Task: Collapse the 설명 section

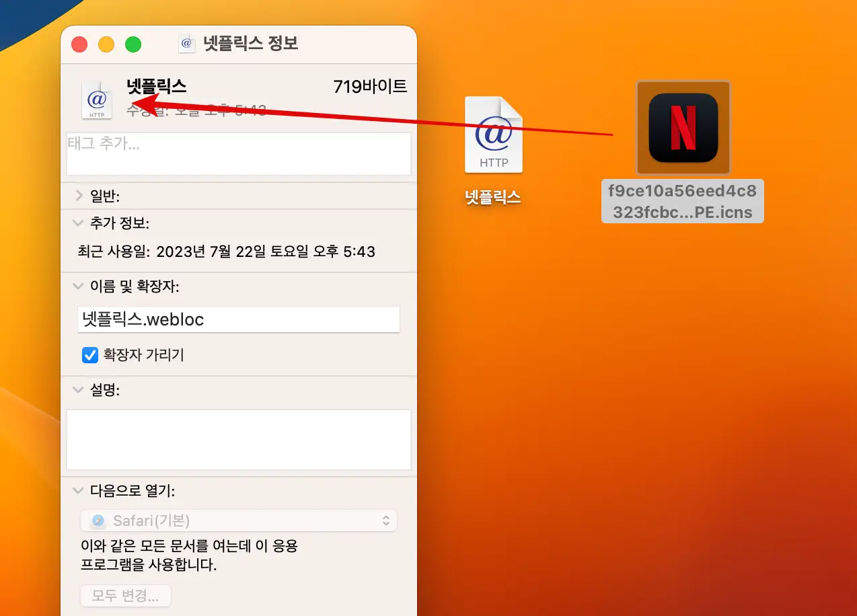Action: 79,390
